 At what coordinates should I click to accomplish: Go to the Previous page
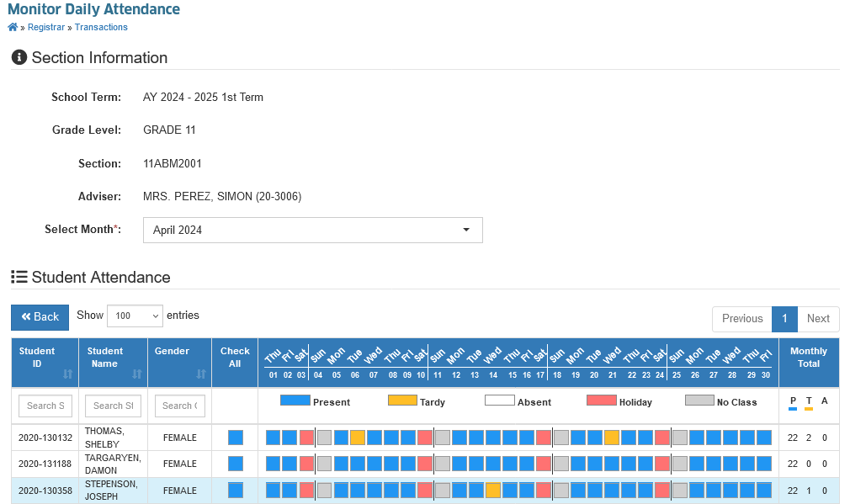[x=742, y=319]
